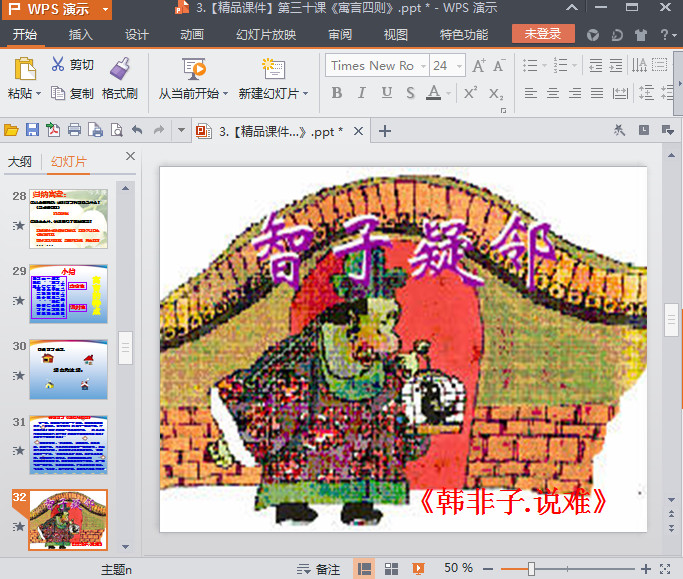
Task: Click the Not Logged In (未登录) button
Action: (x=542, y=34)
